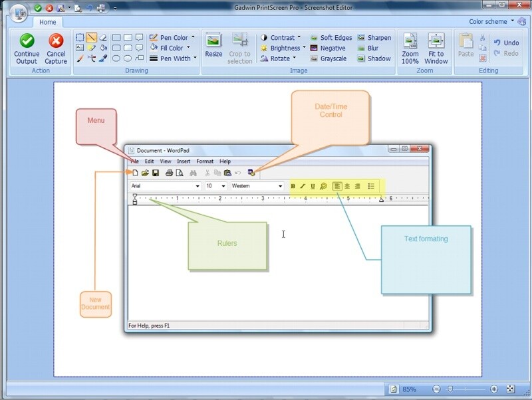Select the Brush drawing tool
Screen dimensions: 532x400
pyautogui.click(x=80, y=58)
